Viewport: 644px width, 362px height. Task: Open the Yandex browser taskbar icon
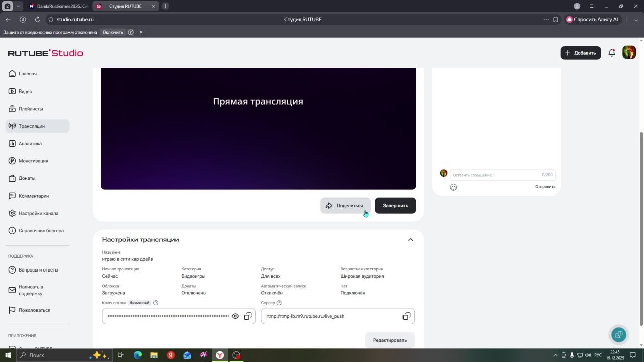click(220, 355)
